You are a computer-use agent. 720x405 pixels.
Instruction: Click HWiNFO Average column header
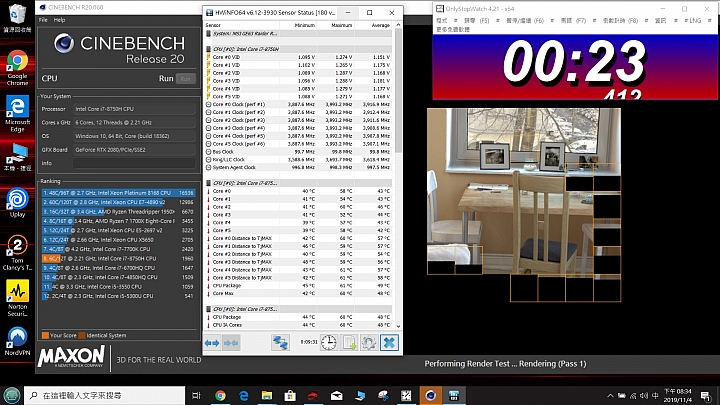pyautogui.click(x=380, y=25)
